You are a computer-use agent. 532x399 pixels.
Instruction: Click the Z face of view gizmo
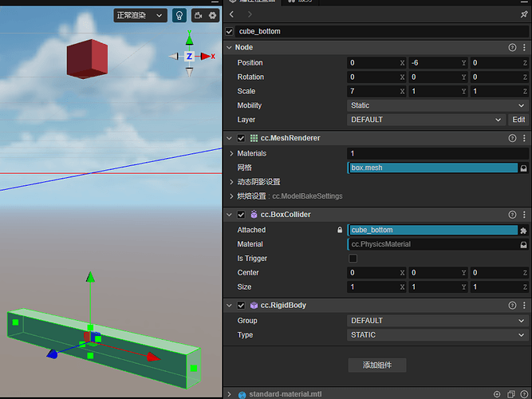(189, 57)
